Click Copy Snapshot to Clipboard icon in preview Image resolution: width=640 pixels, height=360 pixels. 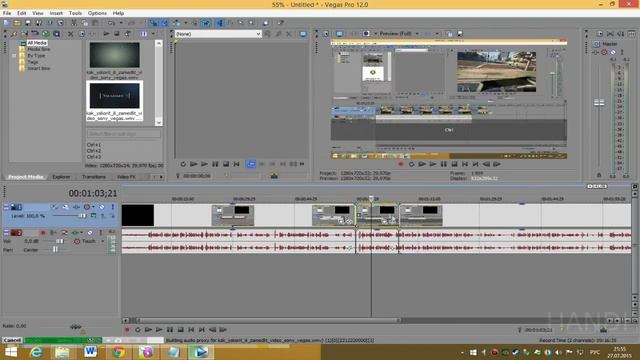click(x=449, y=33)
